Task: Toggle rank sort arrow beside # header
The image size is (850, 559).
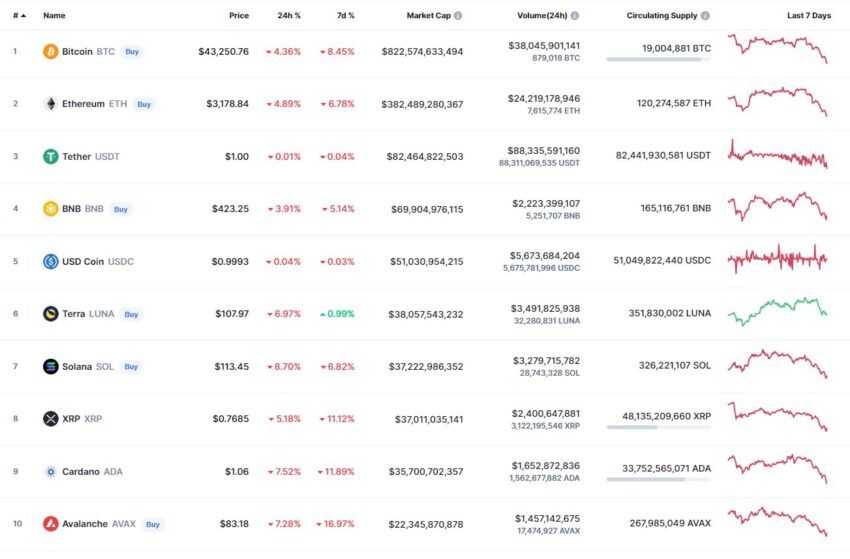Action: [x=23, y=16]
